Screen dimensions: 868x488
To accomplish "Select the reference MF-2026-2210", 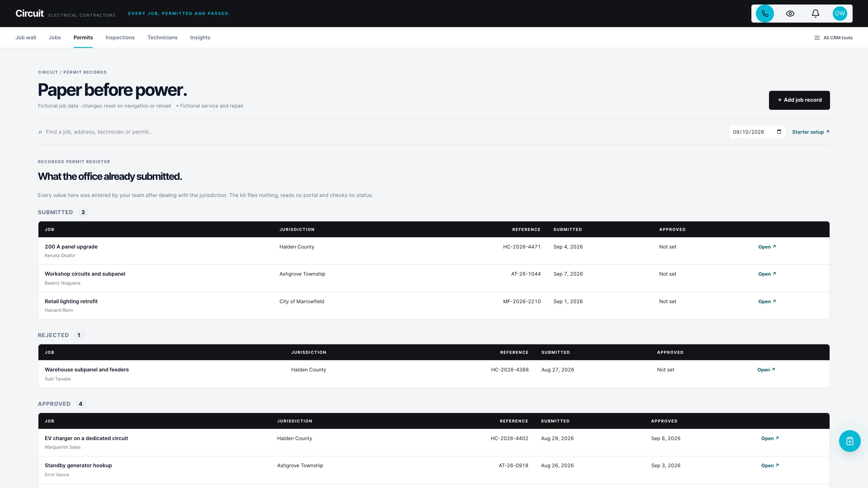I will pos(522,301).
